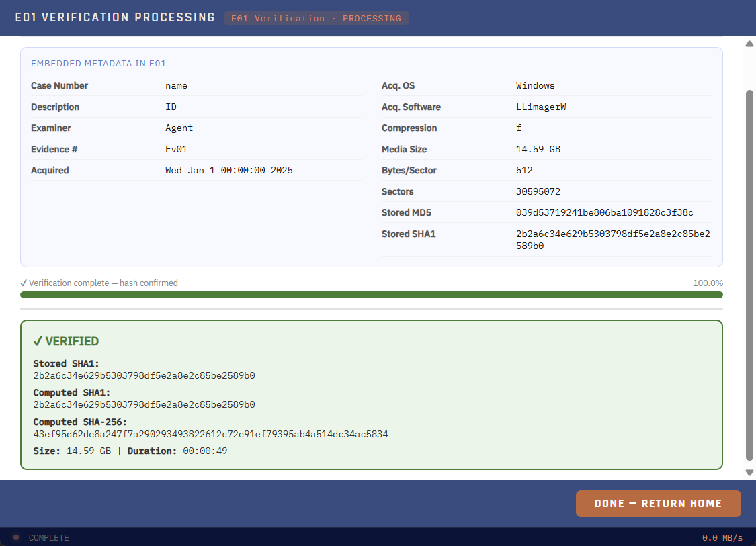Viewport: 756px width, 546px height.
Task: Click the E01 Verification · PROCESSING badge
Action: [x=317, y=18]
